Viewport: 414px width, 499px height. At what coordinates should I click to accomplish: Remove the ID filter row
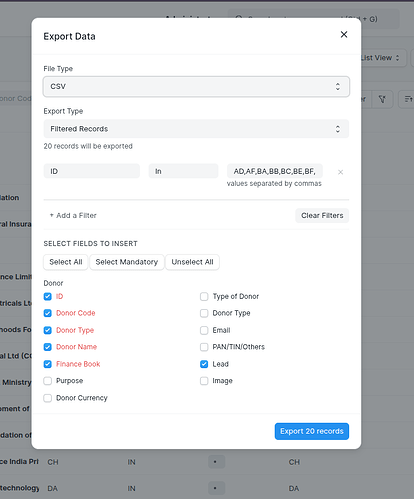pyautogui.click(x=340, y=172)
